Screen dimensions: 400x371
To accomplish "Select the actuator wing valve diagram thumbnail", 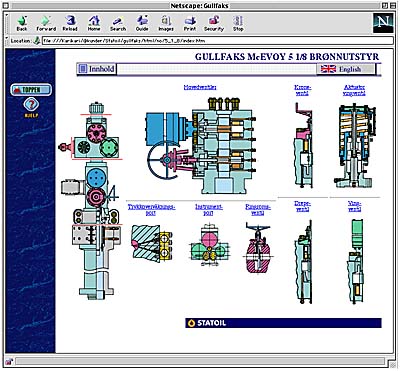I will point(355,146).
